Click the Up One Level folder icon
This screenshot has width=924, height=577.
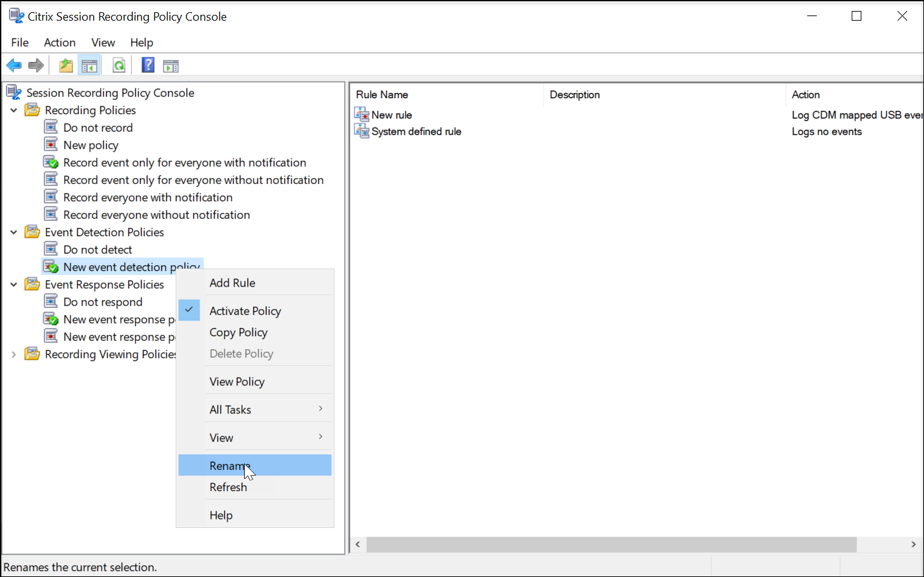coord(66,65)
